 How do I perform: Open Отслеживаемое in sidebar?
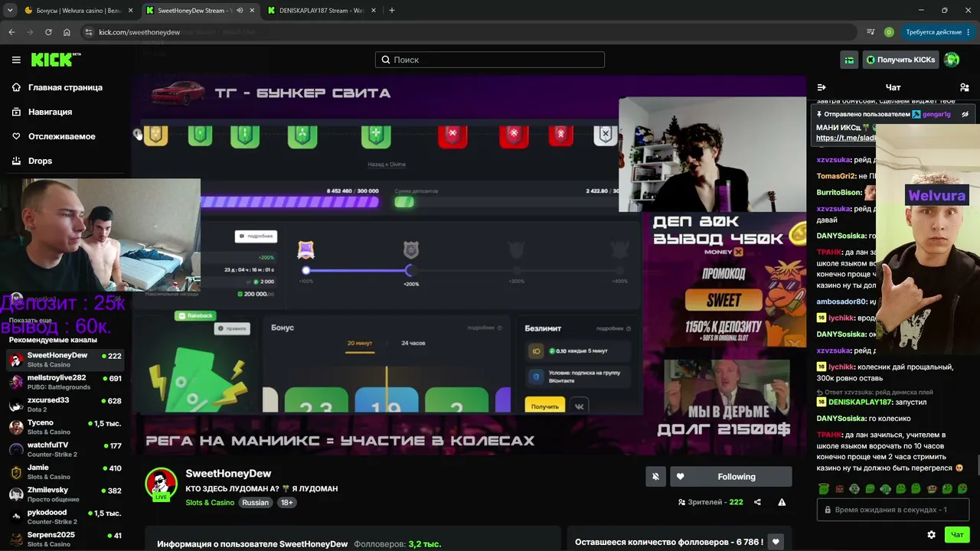click(62, 136)
